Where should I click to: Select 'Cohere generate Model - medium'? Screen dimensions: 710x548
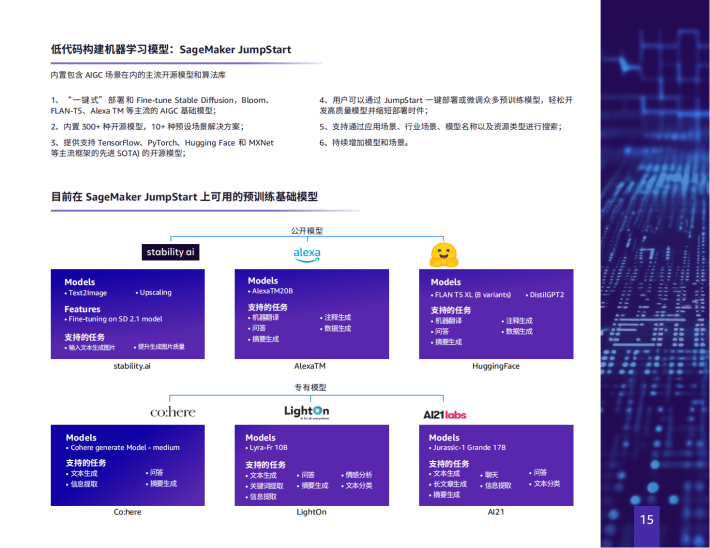click(x=123, y=447)
